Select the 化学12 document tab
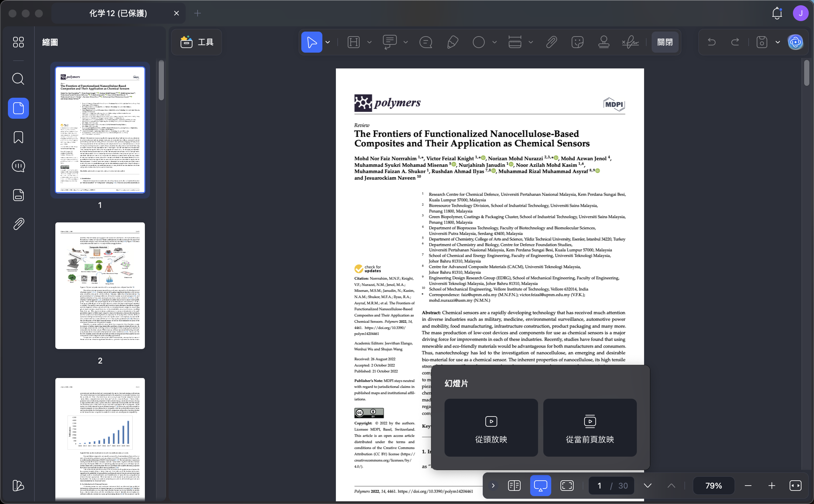The width and height of the screenshot is (814, 504). (118, 13)
